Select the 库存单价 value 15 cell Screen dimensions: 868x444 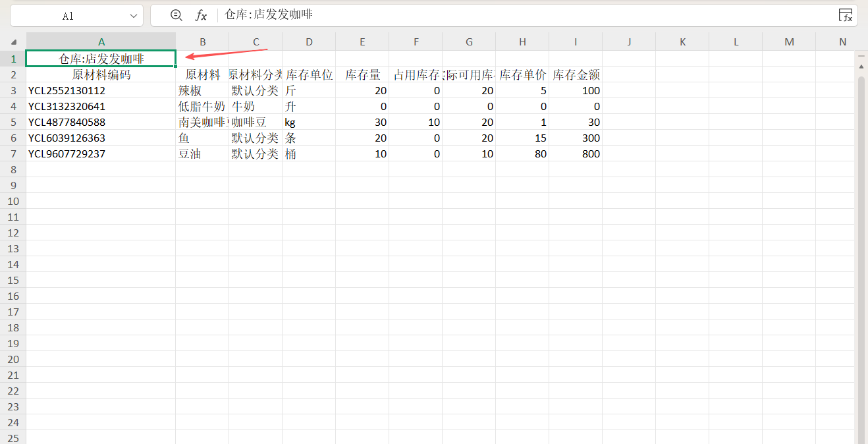click(522, 138)
